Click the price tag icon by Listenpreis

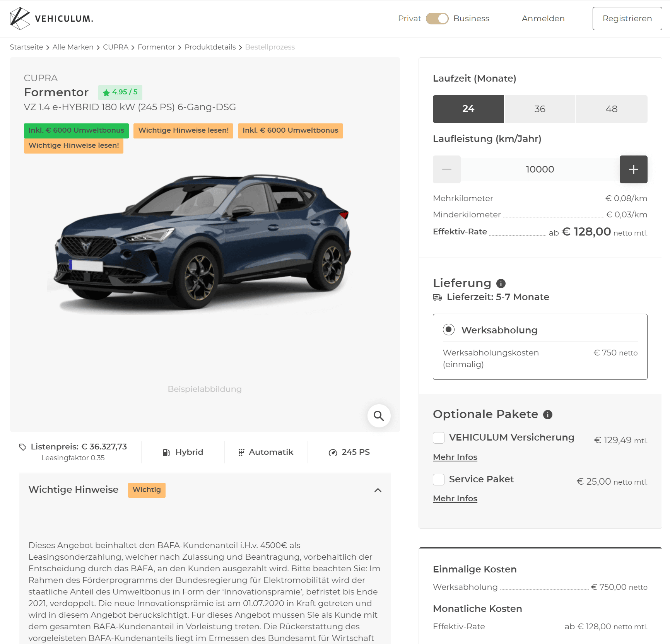pyautogui.click(x=23, y=447)
